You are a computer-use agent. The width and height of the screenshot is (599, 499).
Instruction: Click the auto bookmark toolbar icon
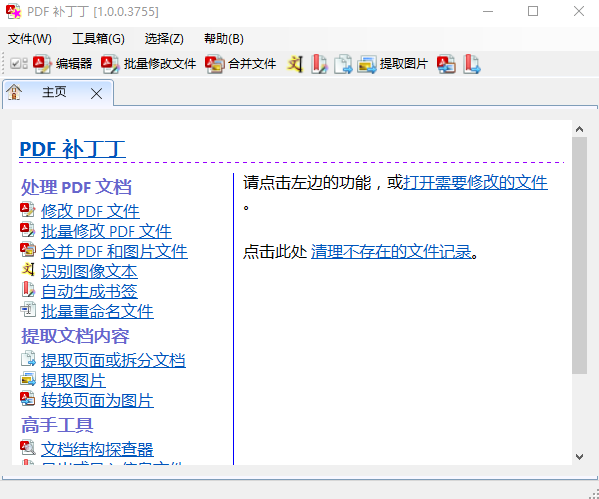[319, 63]
